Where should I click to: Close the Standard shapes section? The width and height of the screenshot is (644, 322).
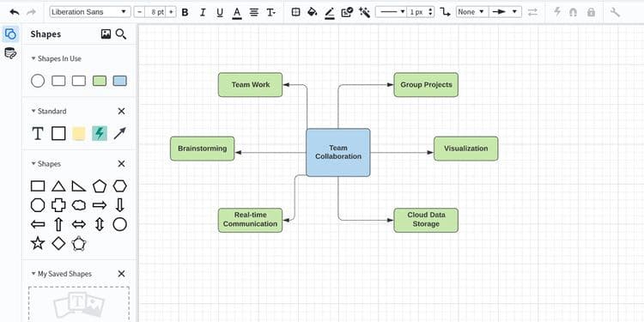pos(121,112)
